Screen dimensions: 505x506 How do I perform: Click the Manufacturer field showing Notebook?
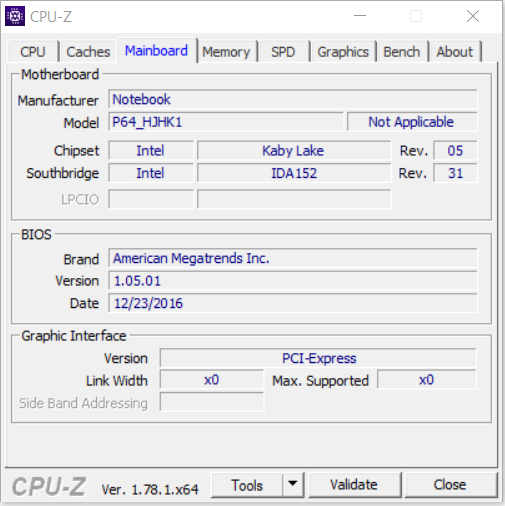point(293,99)
